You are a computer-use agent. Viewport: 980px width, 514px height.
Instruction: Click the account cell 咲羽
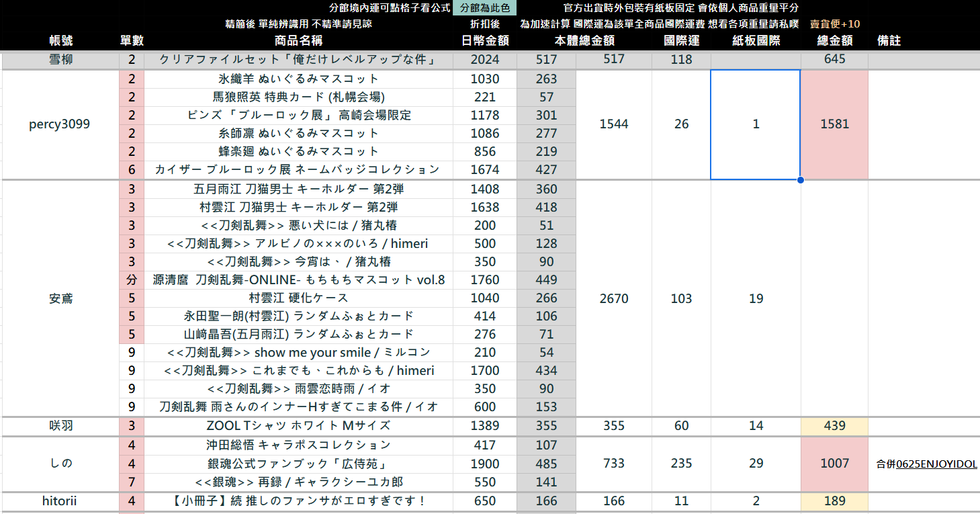[60, 425]
